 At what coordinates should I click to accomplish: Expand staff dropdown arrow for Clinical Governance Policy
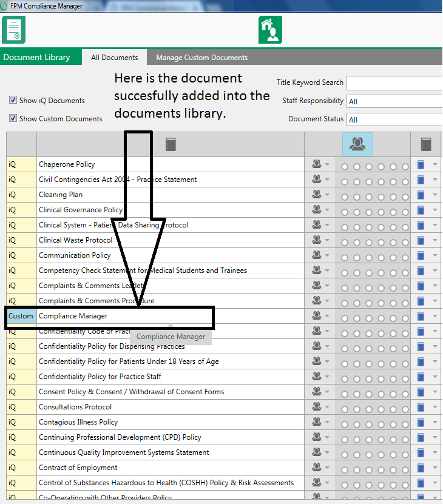(328, 210)
